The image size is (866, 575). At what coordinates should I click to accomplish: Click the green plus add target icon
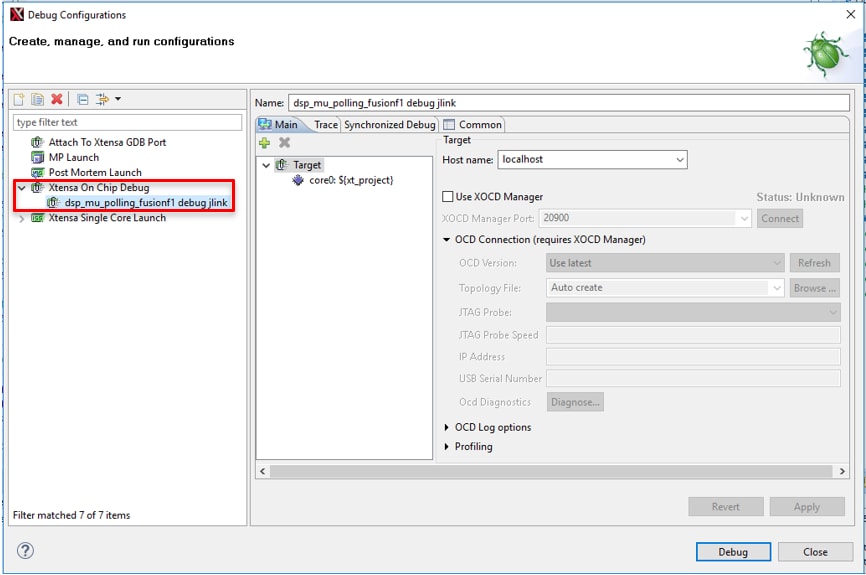(x=265, y=143)
